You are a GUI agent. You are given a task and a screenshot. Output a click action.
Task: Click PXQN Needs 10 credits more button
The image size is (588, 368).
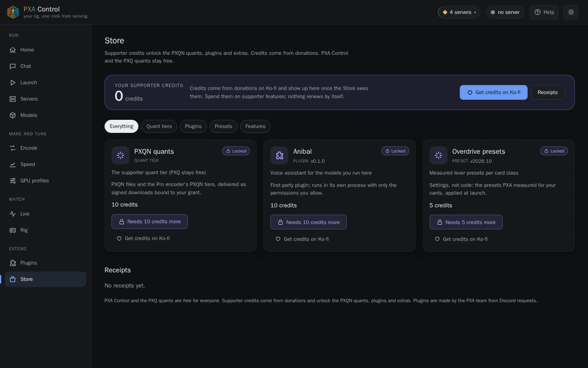(x=149, y=222)
